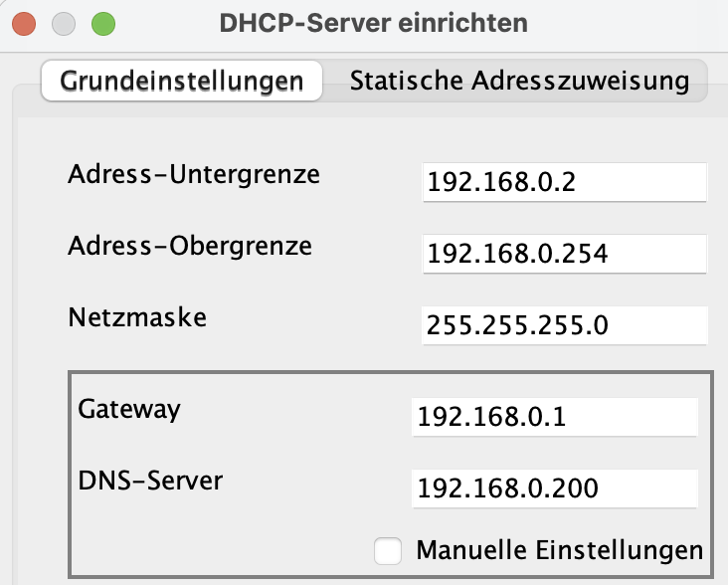Click the window title DHCP-Server einrichten
The image size is (728, 585).
point(373,21)
